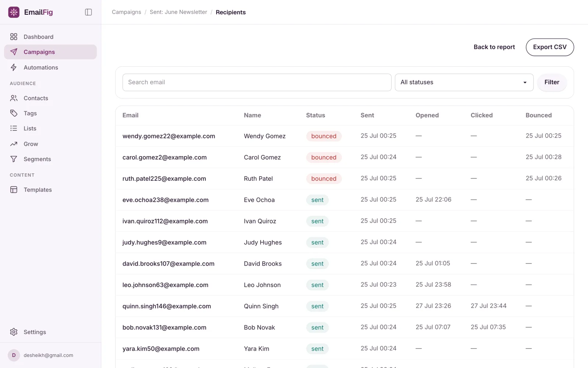588x368 pixels.
Task: Focus the Search email field
Action: (257, 82)
